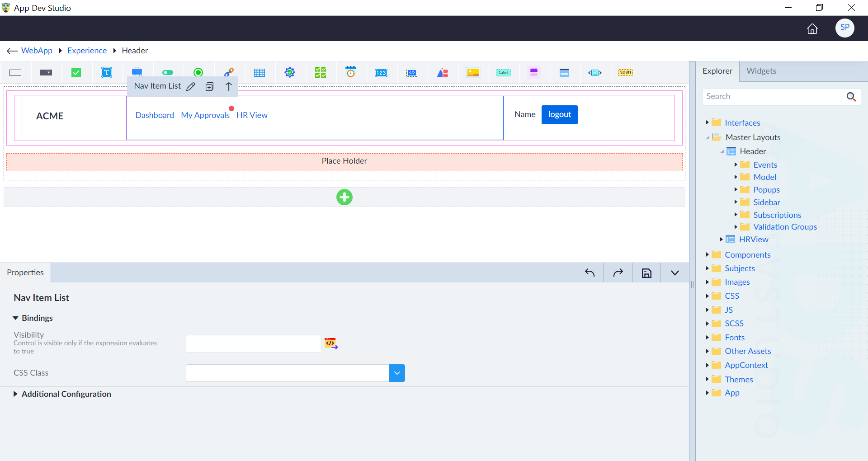Insert the hyperlink widget
The image size is (868, 461).
tap(229, 72)
